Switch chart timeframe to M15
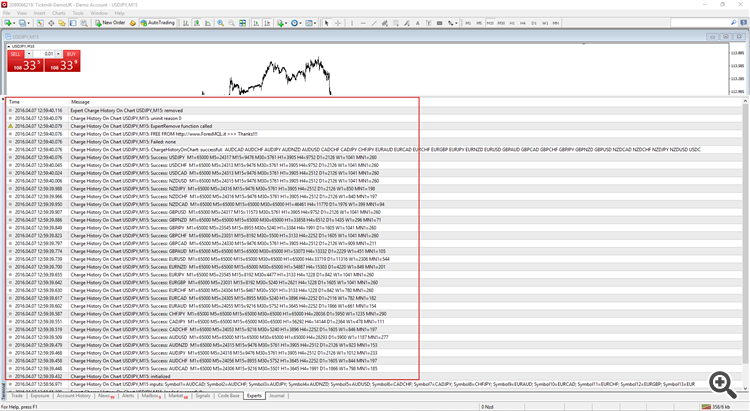The width and height of the screenshot is (750, 411). coord(490,23)
